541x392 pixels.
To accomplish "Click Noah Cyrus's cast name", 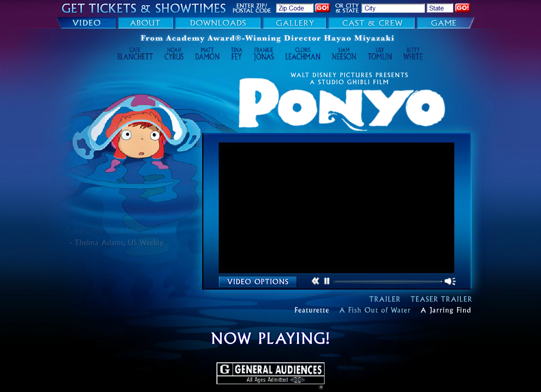I will (174, 54).
